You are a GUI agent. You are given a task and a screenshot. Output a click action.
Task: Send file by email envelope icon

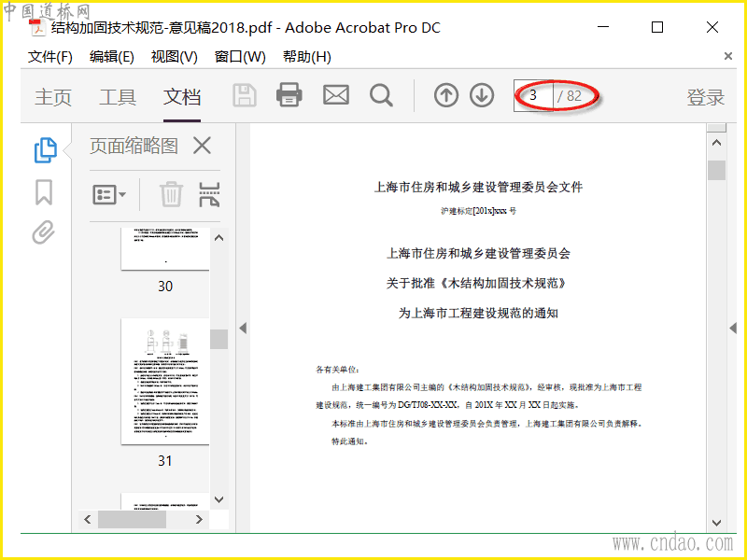point(336,95)
